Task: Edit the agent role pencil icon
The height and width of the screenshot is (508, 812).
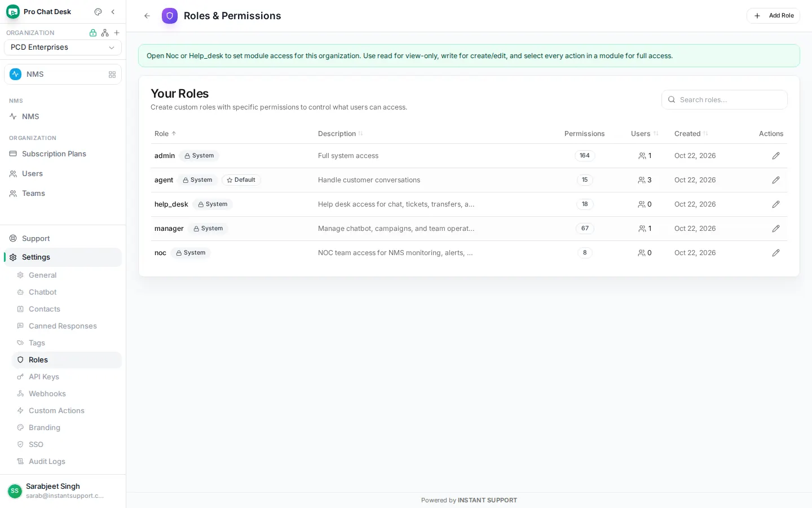Action: coord(776,180)
